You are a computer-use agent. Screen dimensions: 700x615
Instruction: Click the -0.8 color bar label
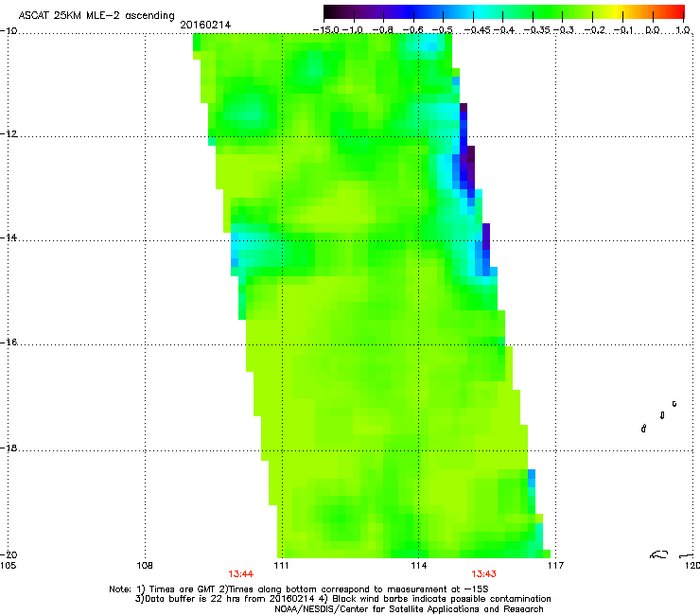point(382,30)
